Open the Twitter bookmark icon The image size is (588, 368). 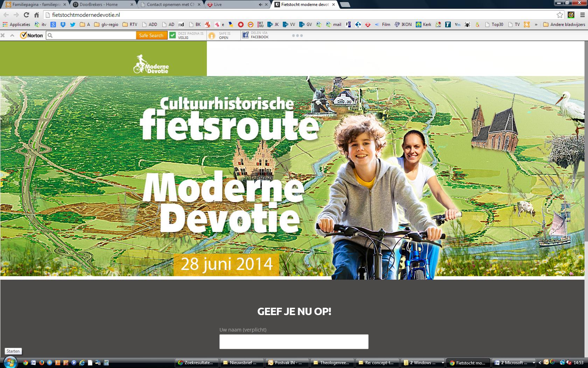72,25
